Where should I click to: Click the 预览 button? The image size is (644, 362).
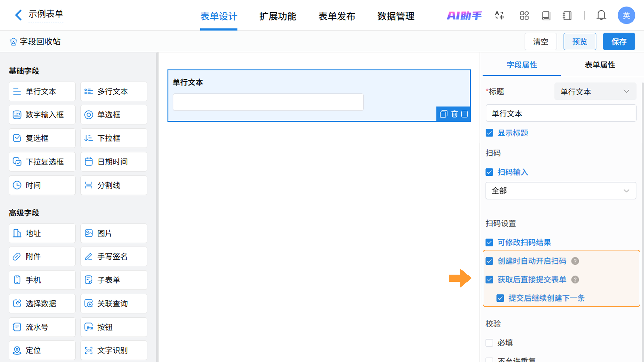pos(579,42)
